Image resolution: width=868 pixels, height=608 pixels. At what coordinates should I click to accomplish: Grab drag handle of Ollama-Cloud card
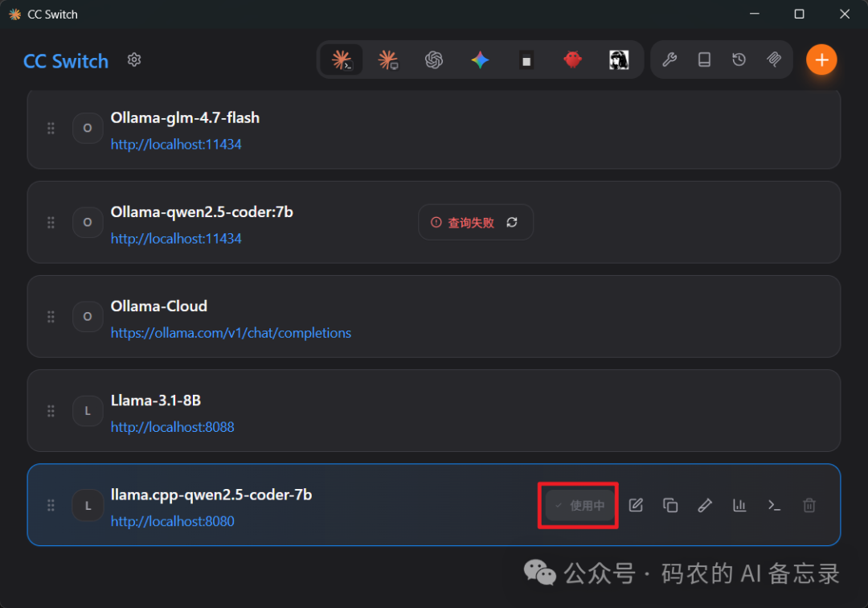(x=51, y=316)
